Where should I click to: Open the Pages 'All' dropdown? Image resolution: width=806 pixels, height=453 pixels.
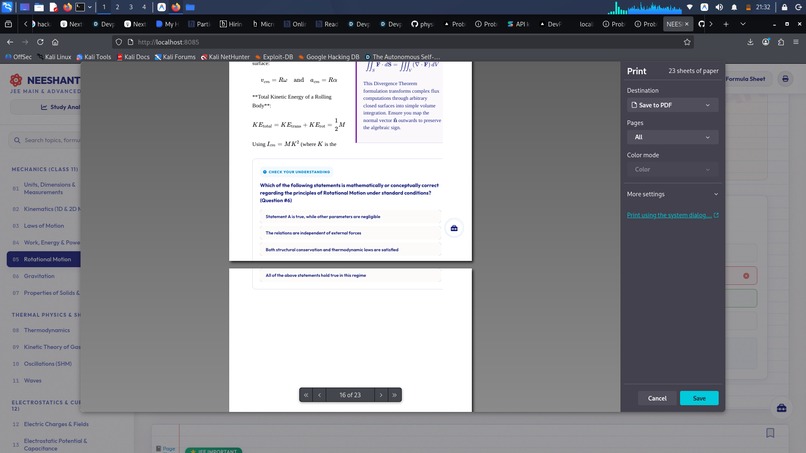click(x=672, y=137)
